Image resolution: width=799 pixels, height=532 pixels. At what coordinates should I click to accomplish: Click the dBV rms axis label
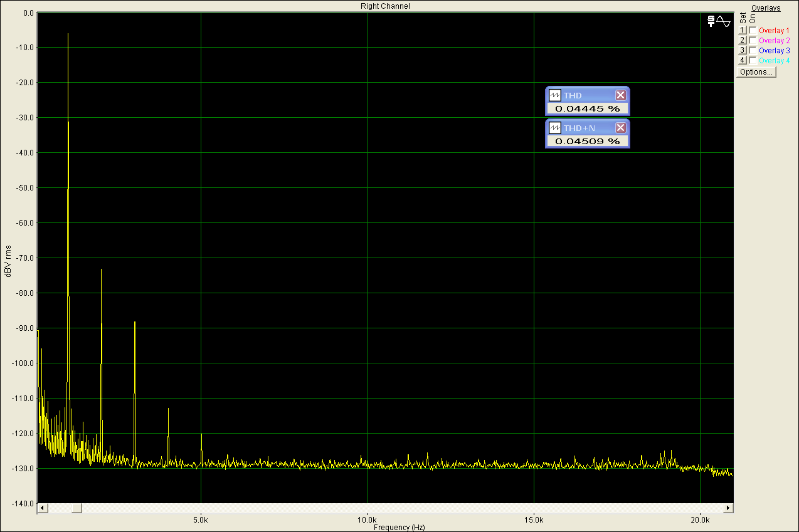[8, 260]
